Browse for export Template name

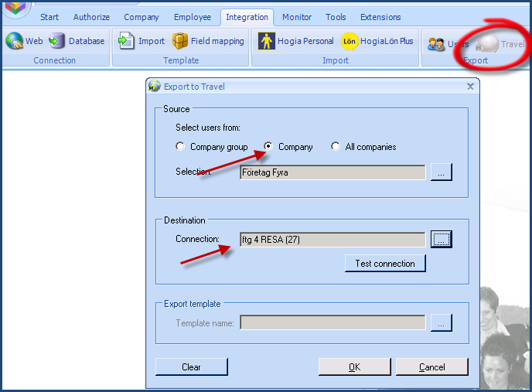pyautogui.click(x=441, y=322)
